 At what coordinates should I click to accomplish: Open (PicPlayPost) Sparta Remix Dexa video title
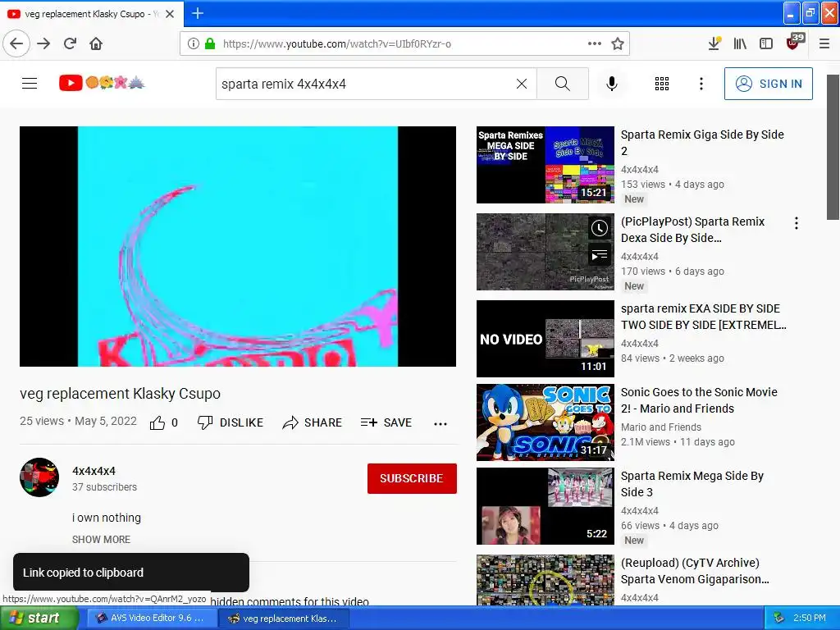[x=692, y=230]
